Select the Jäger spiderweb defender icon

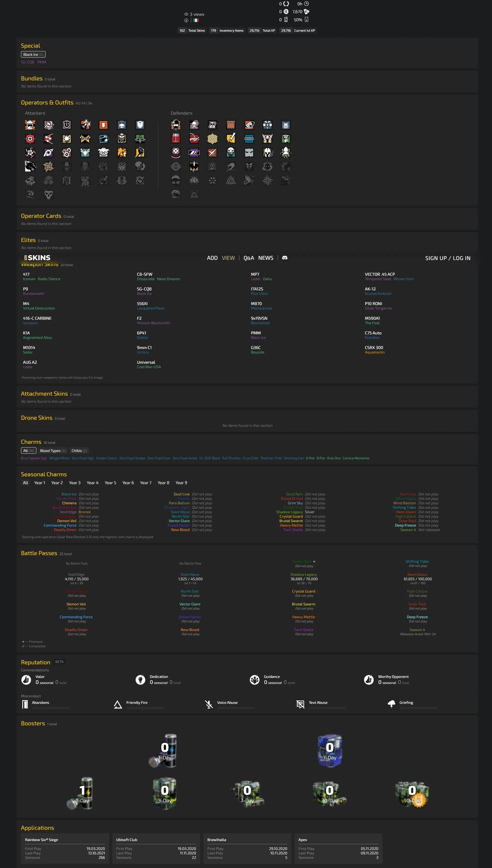click(x=212, y=139)
